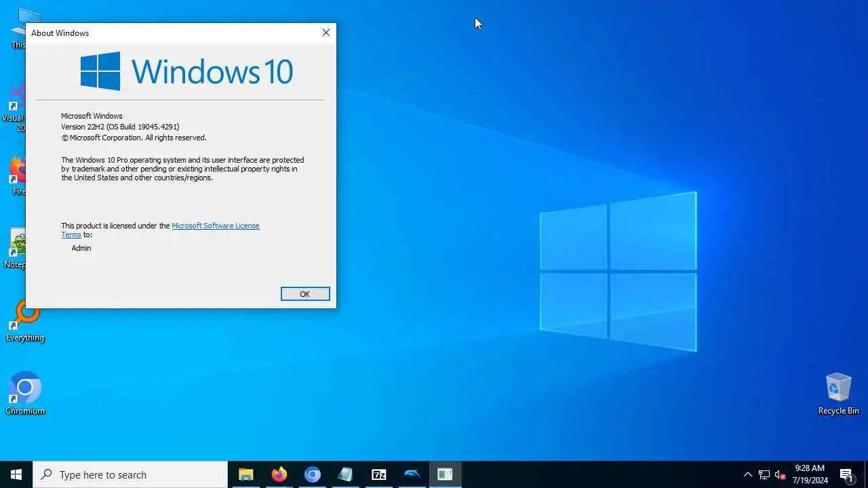Show hidden tray icons chevron

(748, 474)
